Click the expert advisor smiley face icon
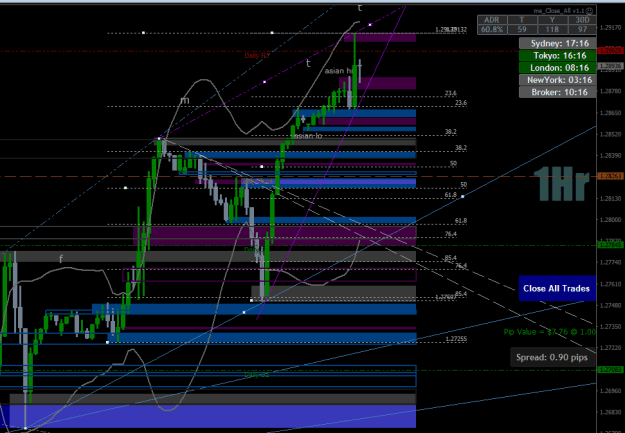Screen dimensions: 625x433 coord(590,11)
